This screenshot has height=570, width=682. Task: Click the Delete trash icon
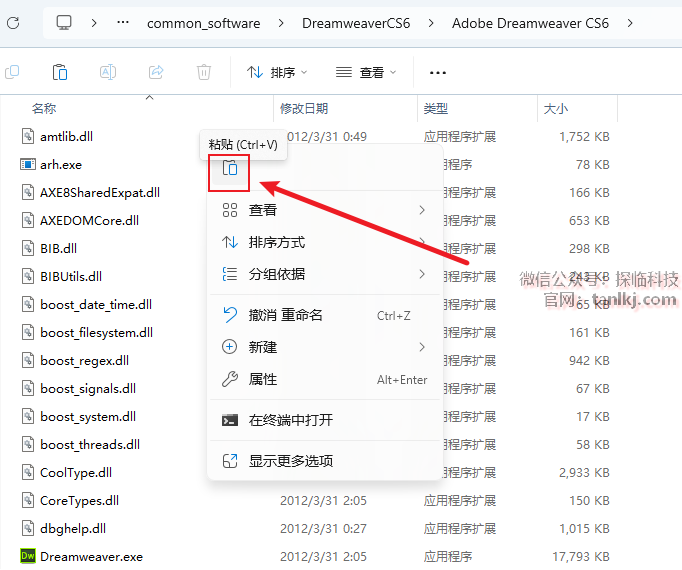click(204, 72)
